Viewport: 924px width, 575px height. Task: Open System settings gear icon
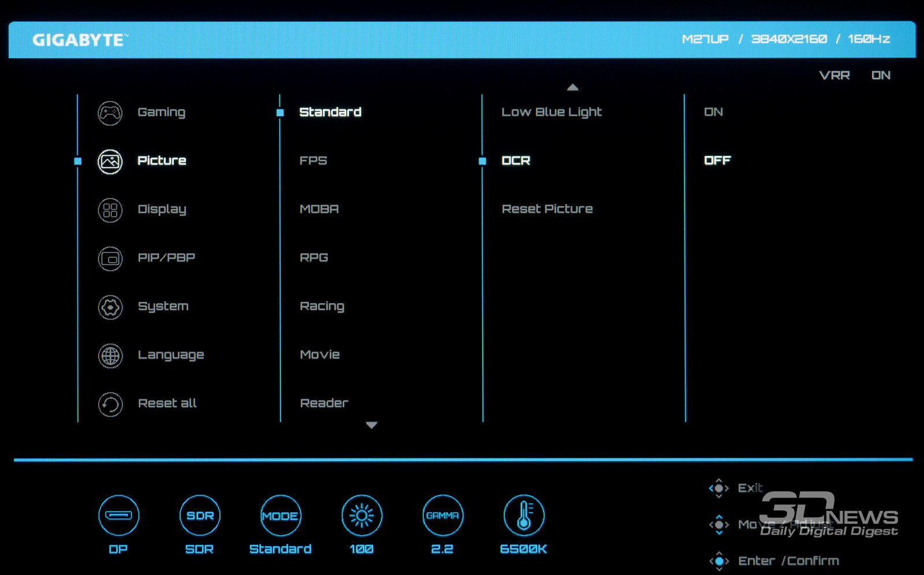tap(110, 307)
